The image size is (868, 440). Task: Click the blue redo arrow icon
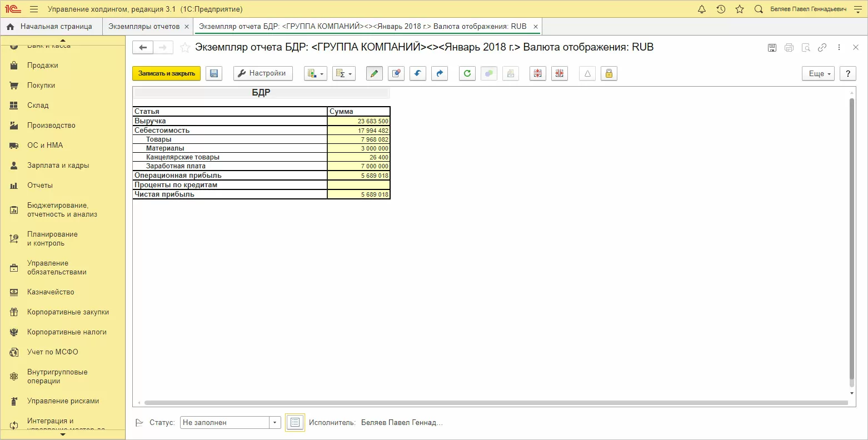pos(440,73)
